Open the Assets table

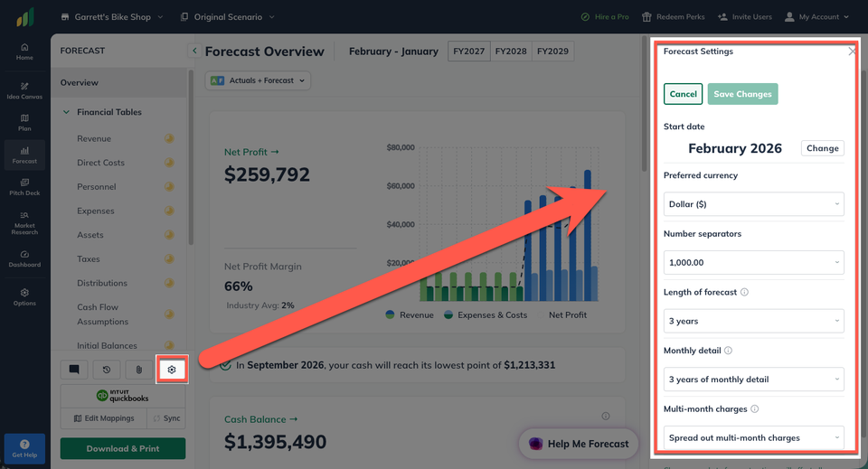click(x=90, y=235)
